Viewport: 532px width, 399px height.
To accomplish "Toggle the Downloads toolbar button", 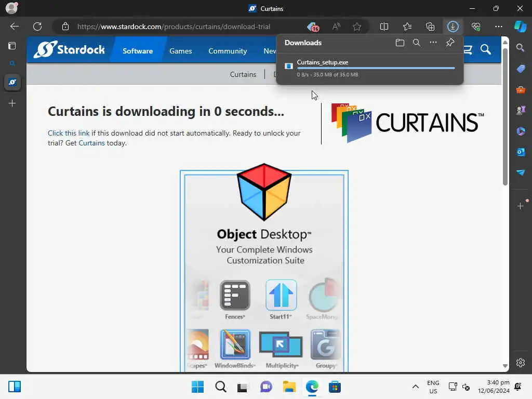I will (x=453, y=26).
